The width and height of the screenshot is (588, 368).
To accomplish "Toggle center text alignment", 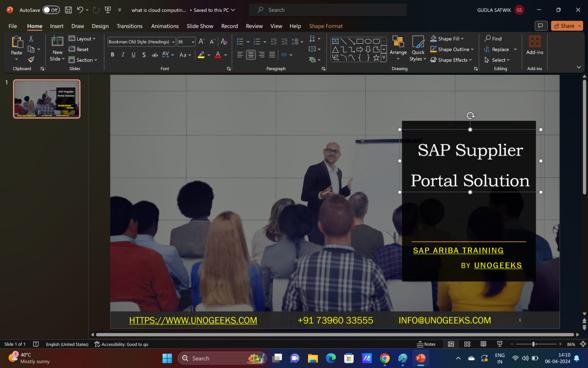I will [x=251, y=55].
